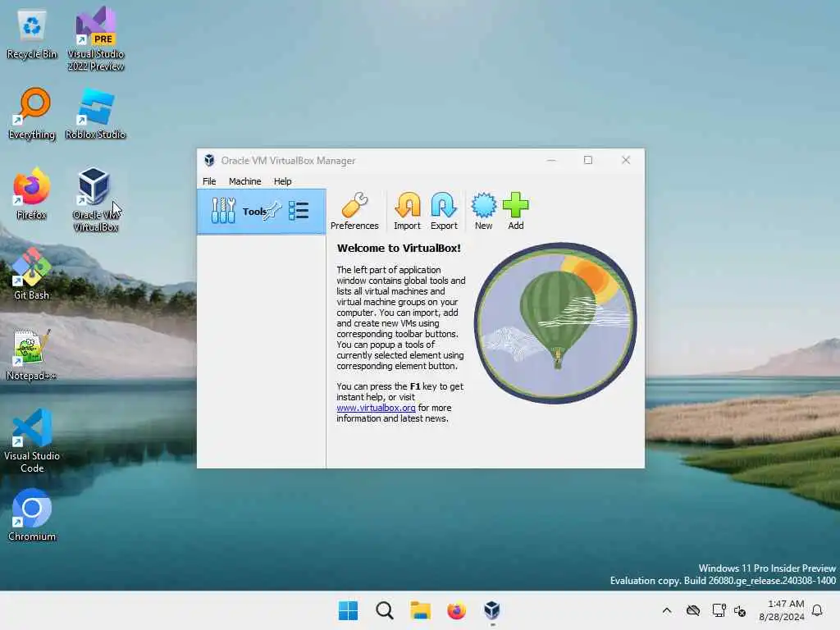
Task: Click the hot air balloon welcome image
Action: 555,323
